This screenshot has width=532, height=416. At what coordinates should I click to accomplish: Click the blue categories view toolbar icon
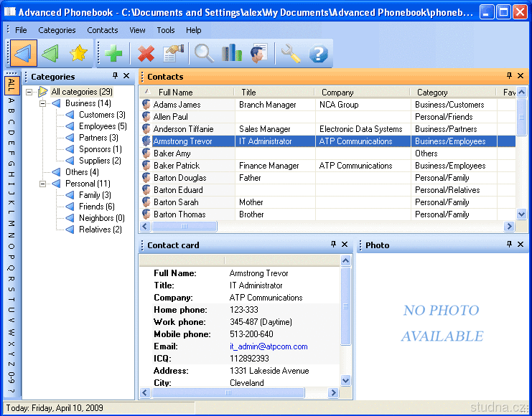click(x=23, y=54)
